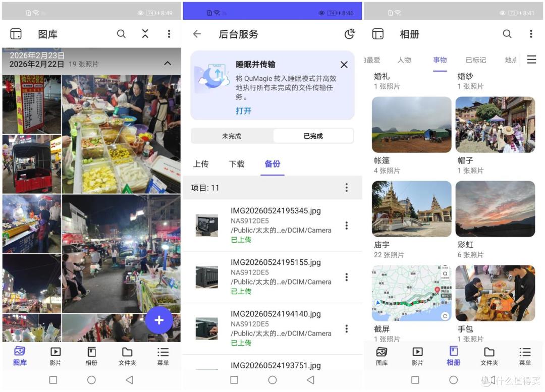Image resolution: width=545 pixels, height=392 pixels.
Task: Open the three-dot menu in the 相册 header
Action: 531,34
